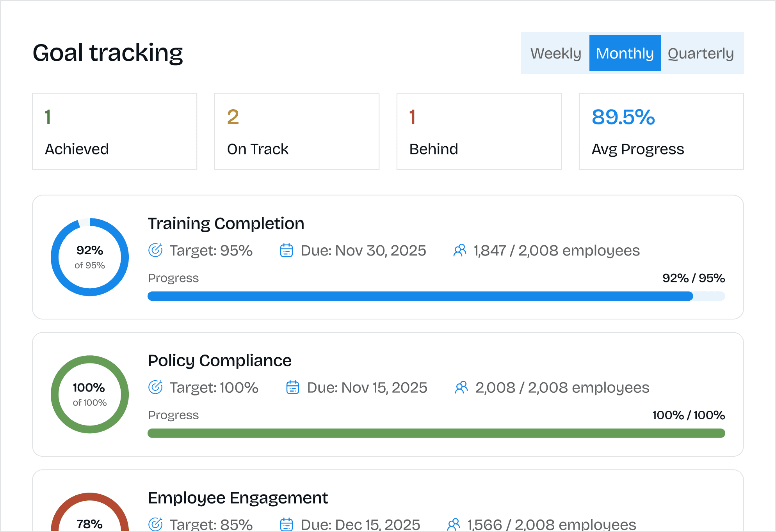Select the Monthly period tab
Viewport: 776px width, 532px height.
(625, 53)
